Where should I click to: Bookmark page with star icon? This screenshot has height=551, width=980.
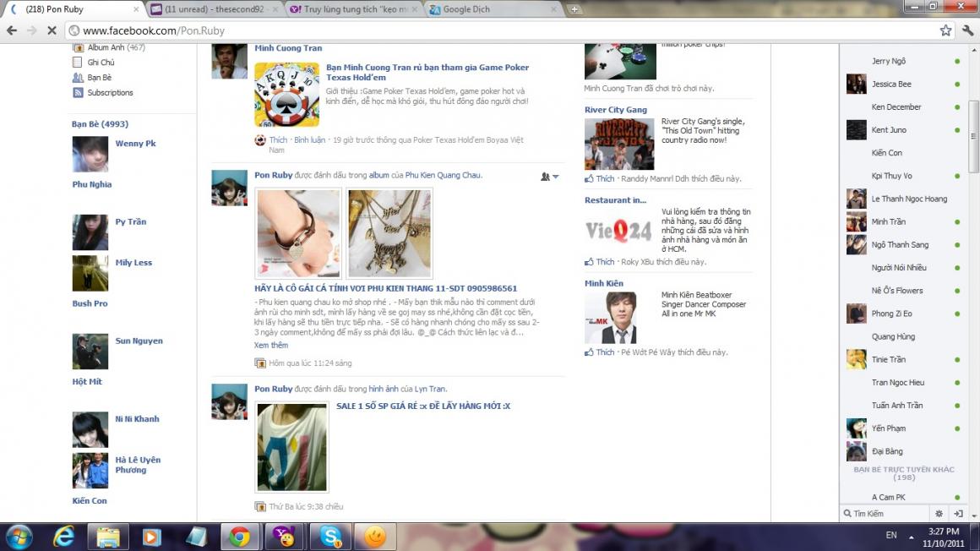coord(945,30)
